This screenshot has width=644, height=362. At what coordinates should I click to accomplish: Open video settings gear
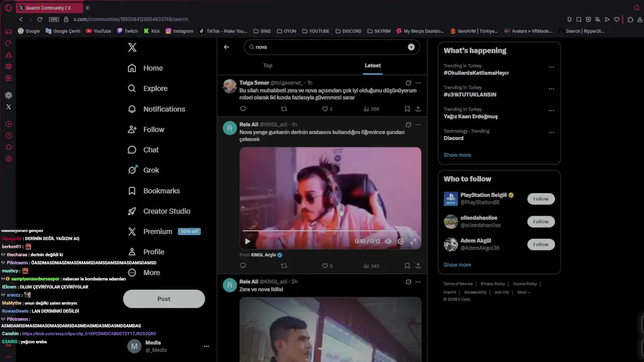click(400, 241)
